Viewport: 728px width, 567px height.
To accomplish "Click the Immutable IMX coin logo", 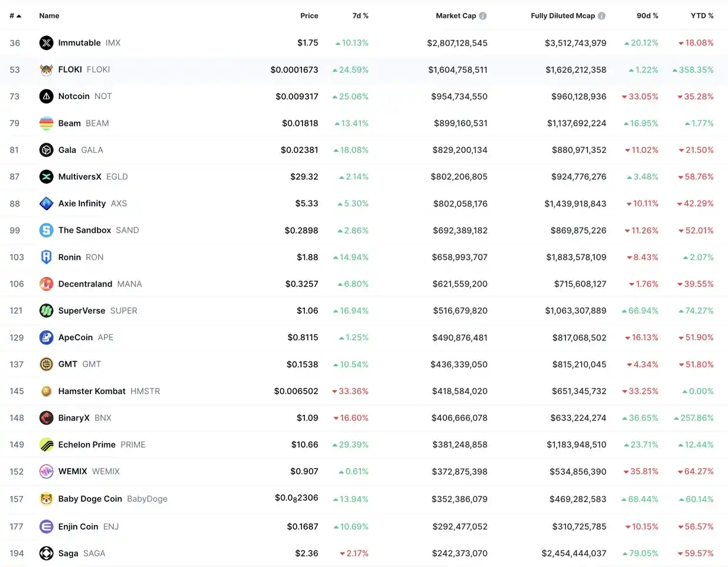I will (x=46, y=43).
